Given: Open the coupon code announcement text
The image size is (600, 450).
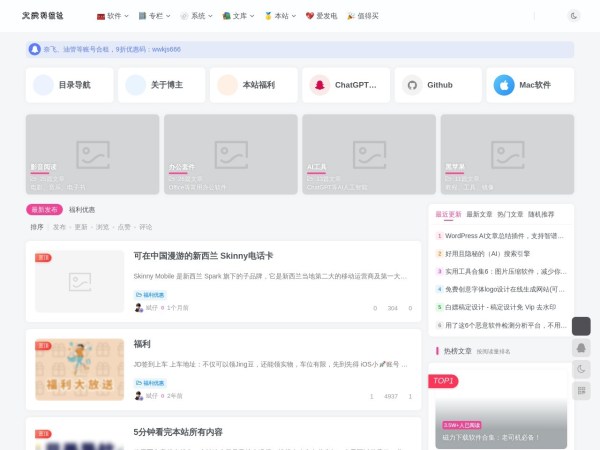Looking at the screenshot, I should point(112,49).
